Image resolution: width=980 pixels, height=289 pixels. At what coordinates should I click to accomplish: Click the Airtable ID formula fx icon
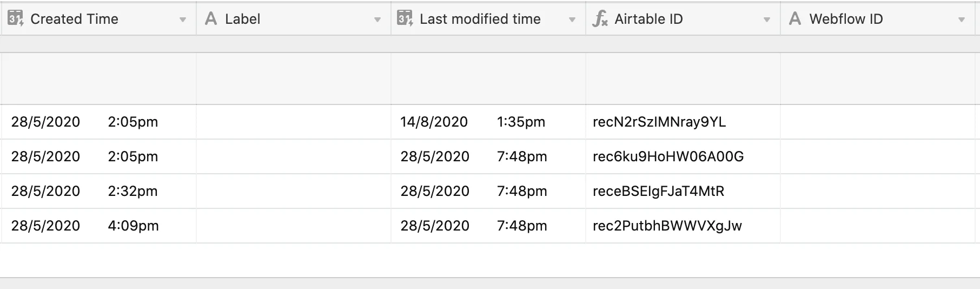pyautogui.click(x=600, y=19)
